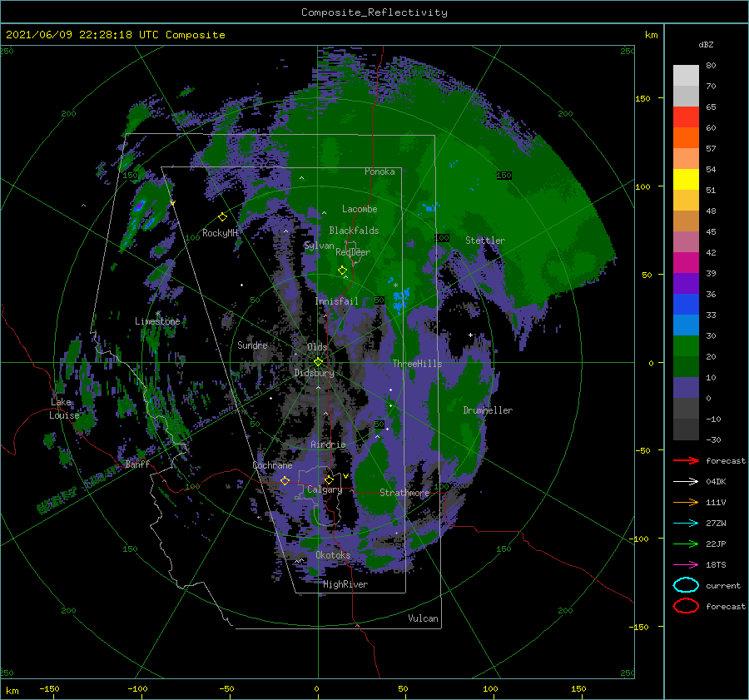Image resolution: width=749 pixels, height=700 pixels.
Task: Click the Blackfalds town label
Action: pyautogui.click(x=354, y=231)
